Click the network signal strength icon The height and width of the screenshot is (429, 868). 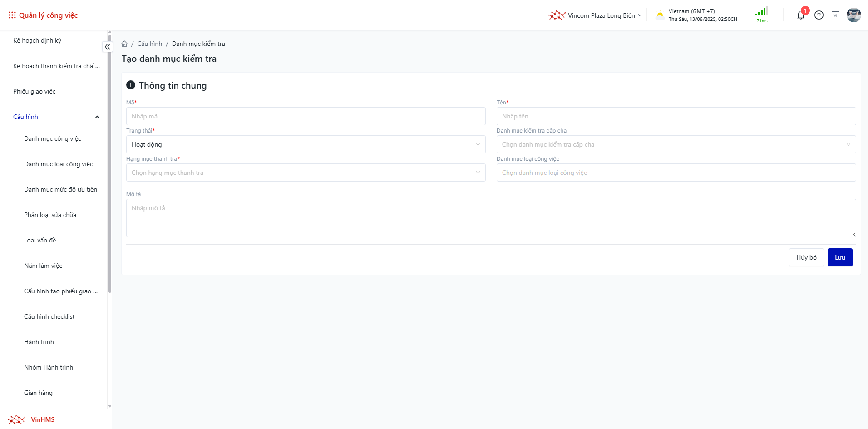point(761,13)
